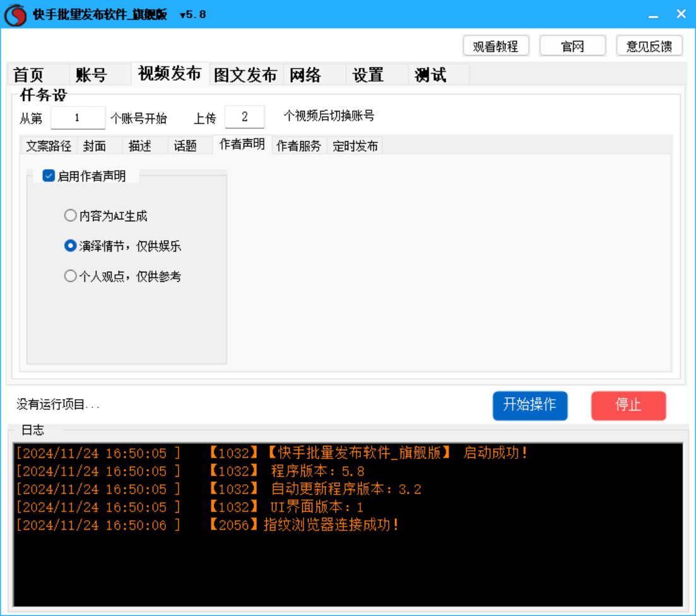
Task: Select the 作者声明 sub-tab
Action: coord(242,144)
